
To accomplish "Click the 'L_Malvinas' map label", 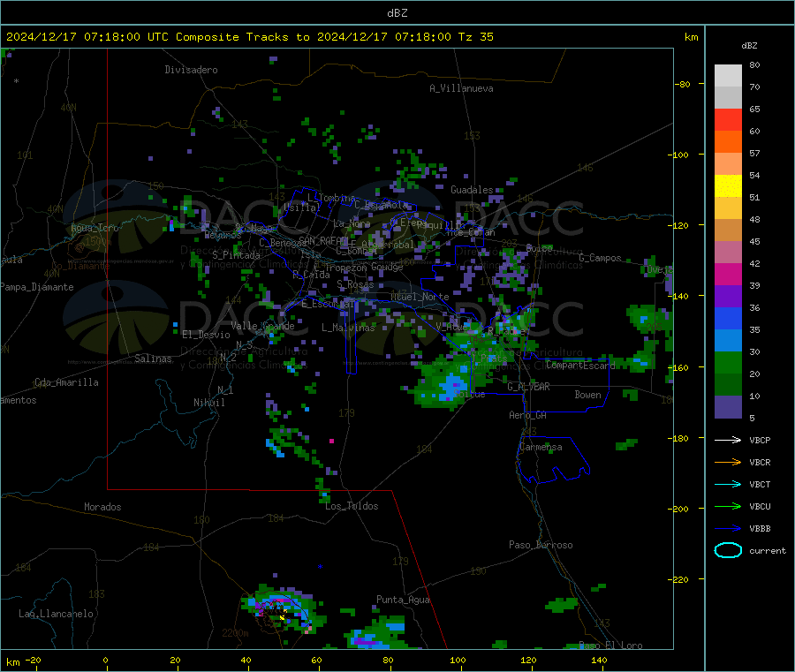I will 348,328.
